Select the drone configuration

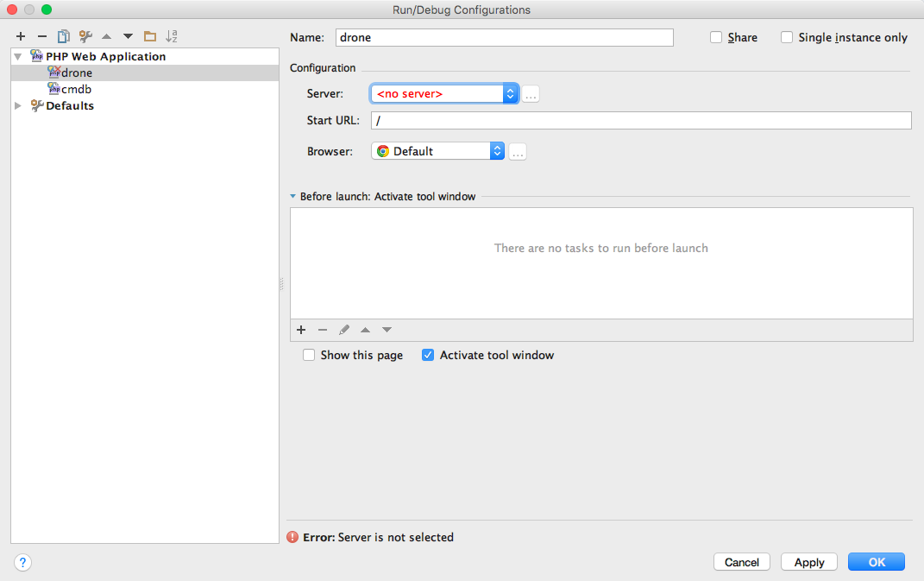point(144,73)
